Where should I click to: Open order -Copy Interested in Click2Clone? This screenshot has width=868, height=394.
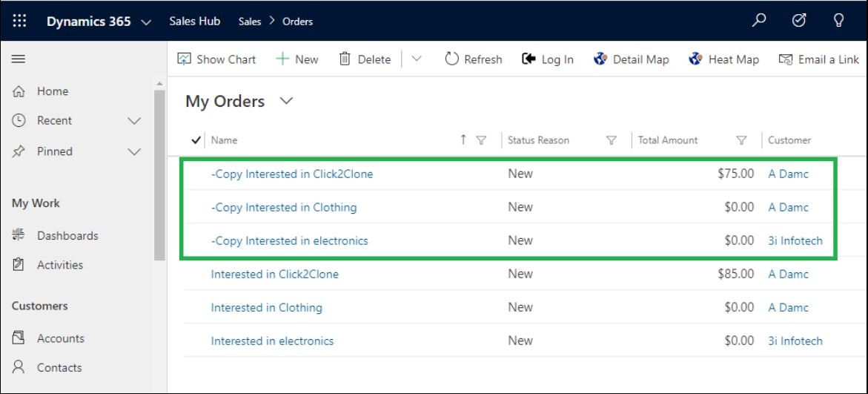click(292, 174)
